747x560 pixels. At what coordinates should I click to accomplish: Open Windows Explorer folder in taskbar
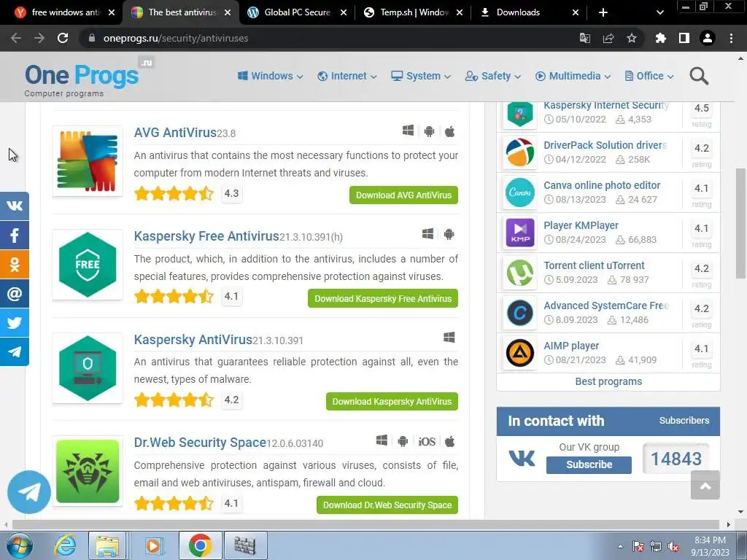108,545
